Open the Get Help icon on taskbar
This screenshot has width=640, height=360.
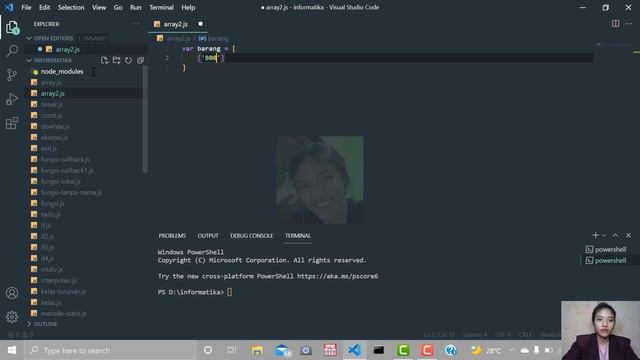(x=451, y=350)
